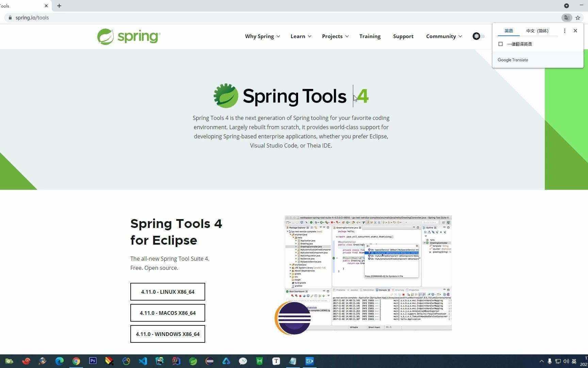Open a new browser tab
Viewport: 588px width, 368px height.
[59, 6]
